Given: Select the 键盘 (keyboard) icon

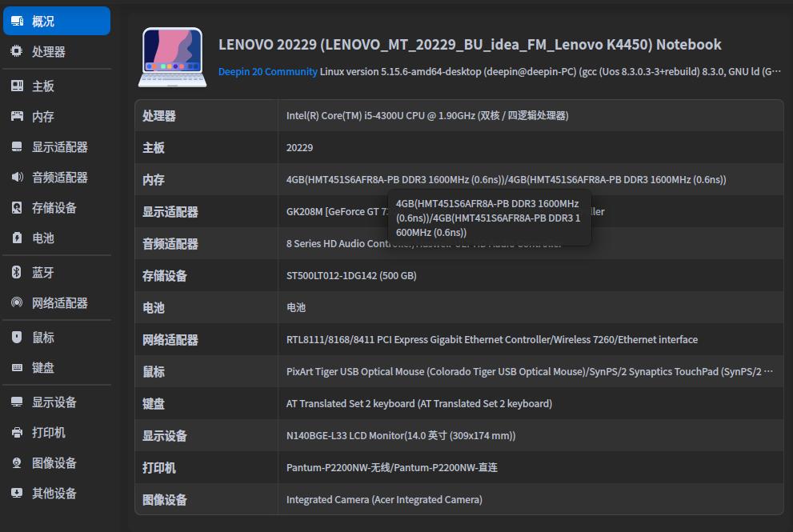Looking at the screenshot, I should pyautogui.click(x=17, y=368).
